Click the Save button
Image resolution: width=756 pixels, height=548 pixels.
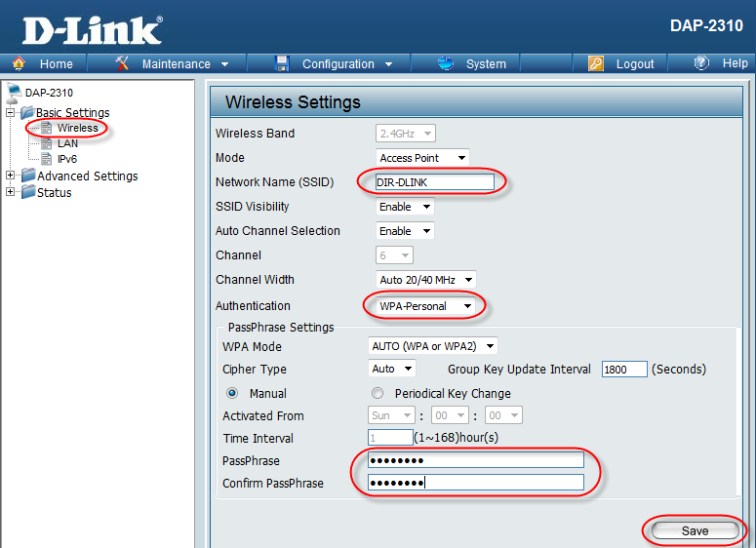point(695,530)
